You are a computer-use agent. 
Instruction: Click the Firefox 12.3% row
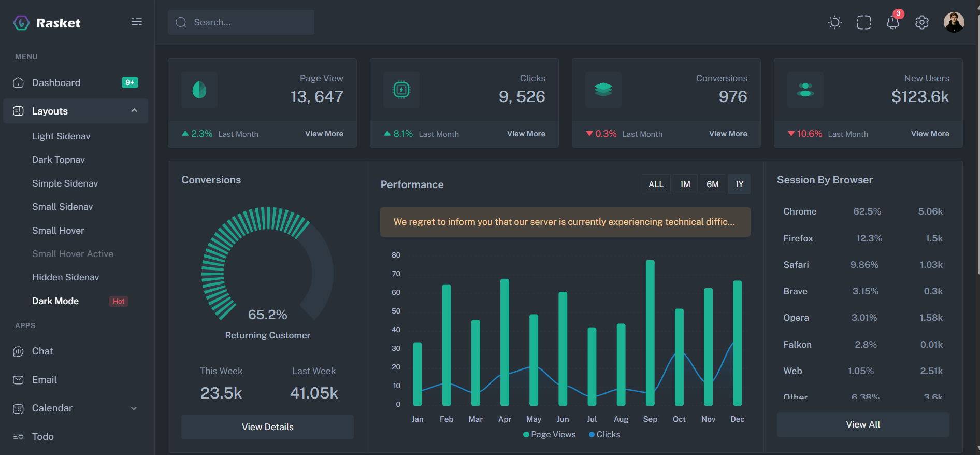pos(863,238)
